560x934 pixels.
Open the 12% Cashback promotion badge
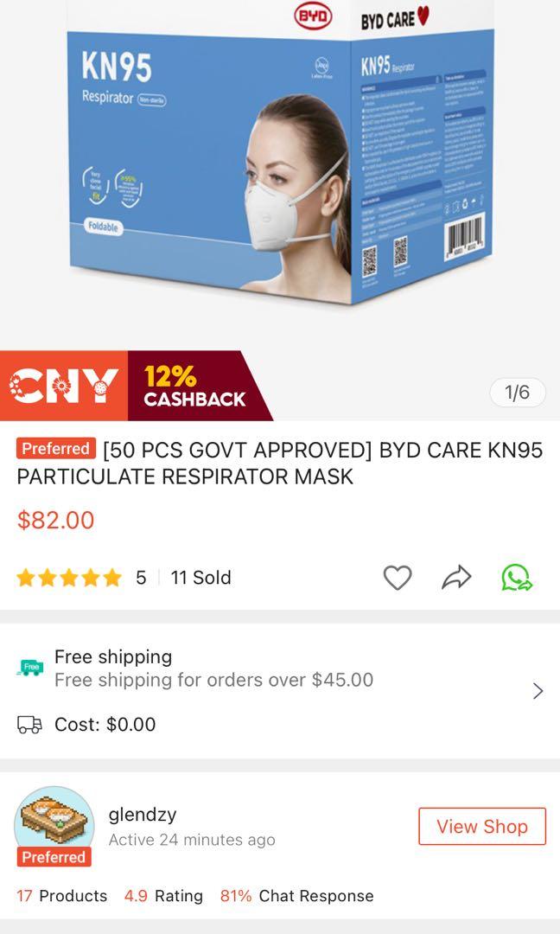pos(194,386)
